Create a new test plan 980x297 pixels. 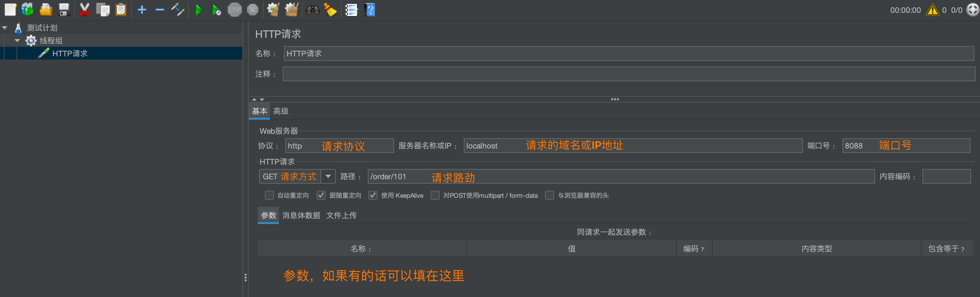tap(10, 10)
